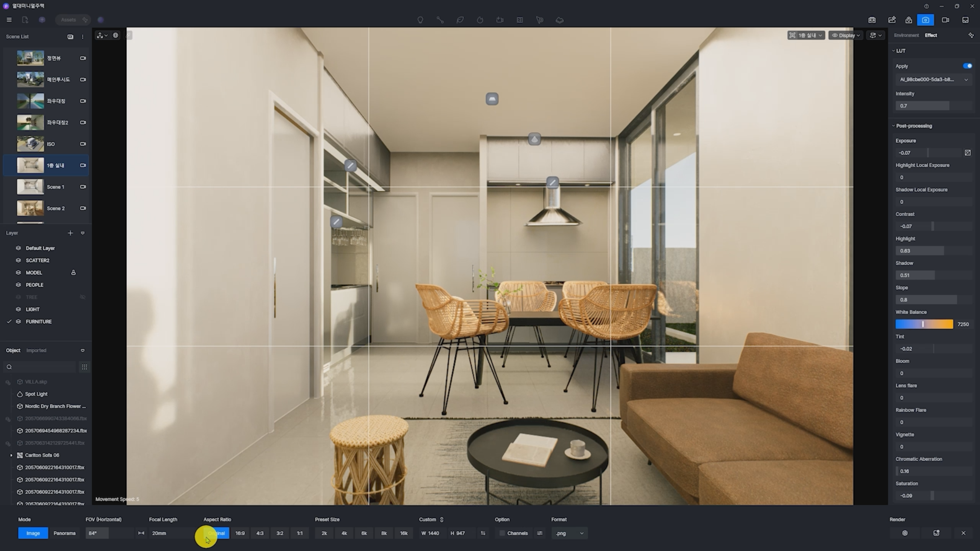The width and height of the screenshot is (980, 551).
Task: Open the gizmo mode dropdown in viewport
Action: pos(102,35)
